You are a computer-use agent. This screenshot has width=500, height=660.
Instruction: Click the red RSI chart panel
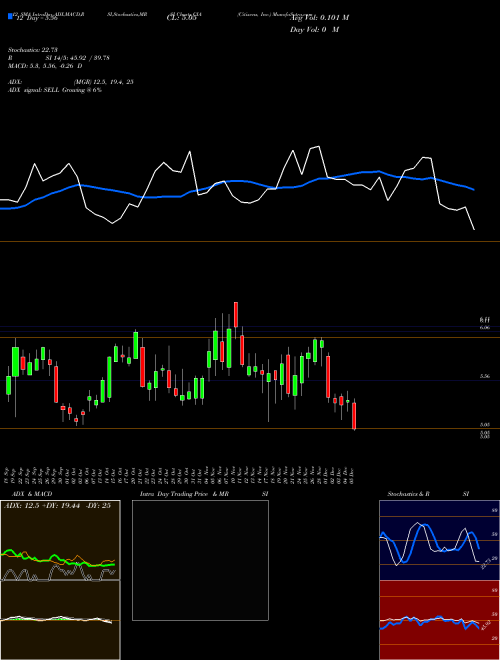click(x=439, y=620)
